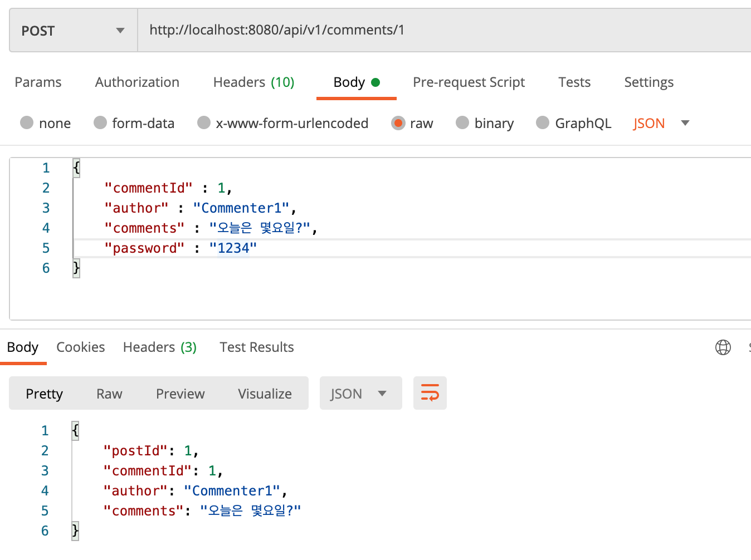The width and height of the screenshot is (751, 560).
Task: Select the request Body tab with the green dot
Action: click(357, 82)
